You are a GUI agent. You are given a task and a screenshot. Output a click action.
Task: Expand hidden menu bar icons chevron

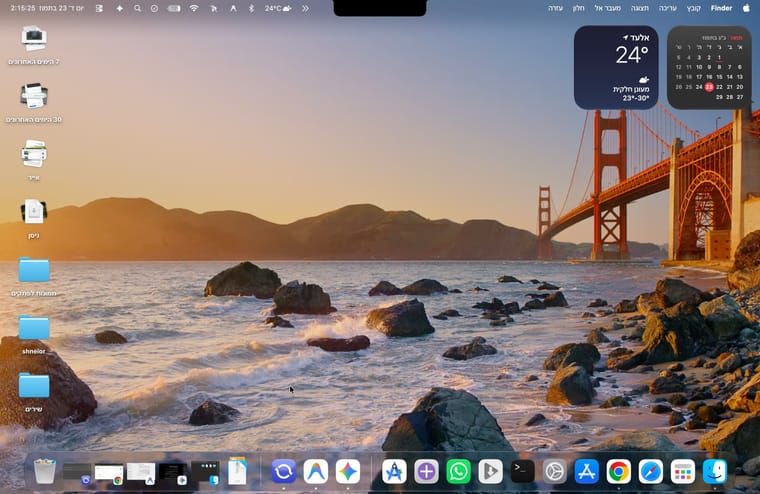(305, 8)
